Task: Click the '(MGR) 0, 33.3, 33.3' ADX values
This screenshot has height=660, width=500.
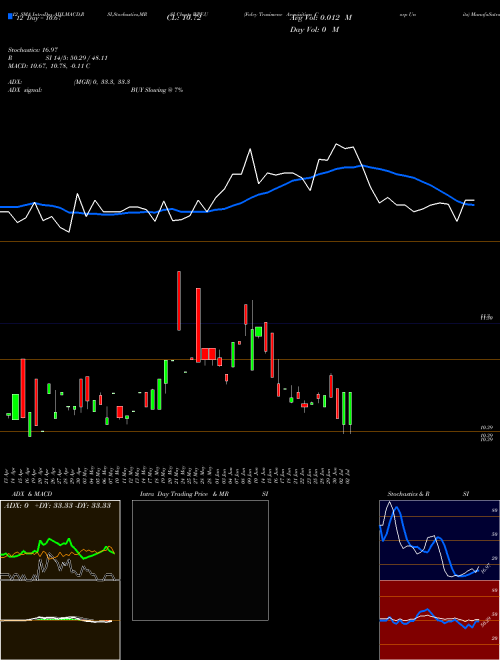Action: (x=101, y=82)
